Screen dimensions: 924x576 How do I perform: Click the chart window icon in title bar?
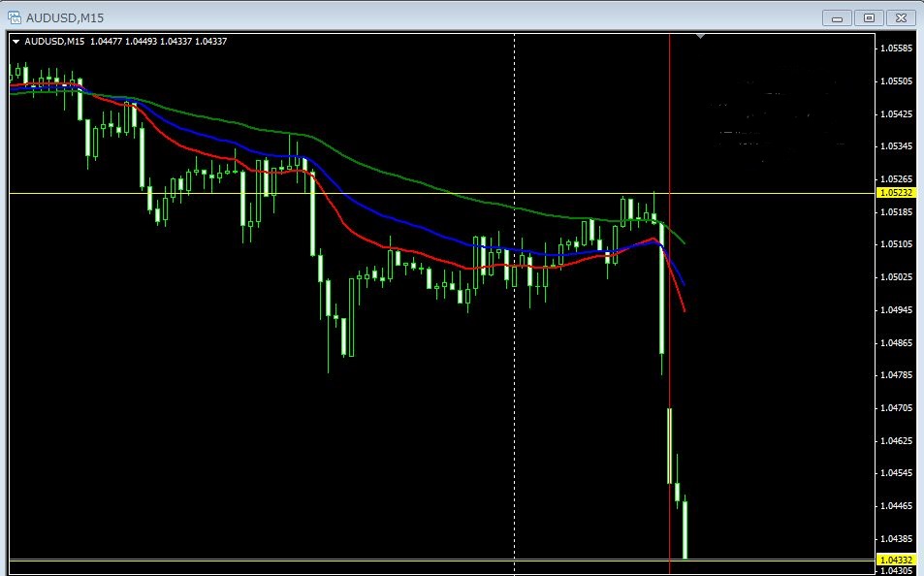[x=15, y=17]
